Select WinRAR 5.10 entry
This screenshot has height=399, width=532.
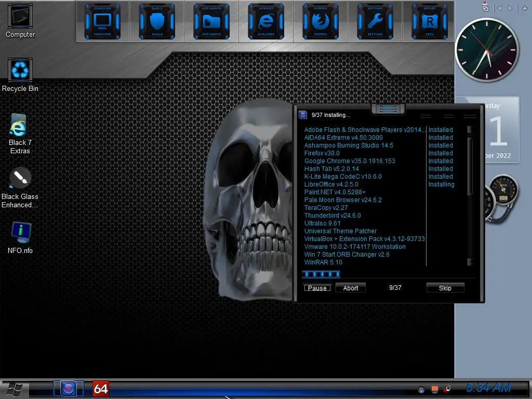(x=323, y=262)
